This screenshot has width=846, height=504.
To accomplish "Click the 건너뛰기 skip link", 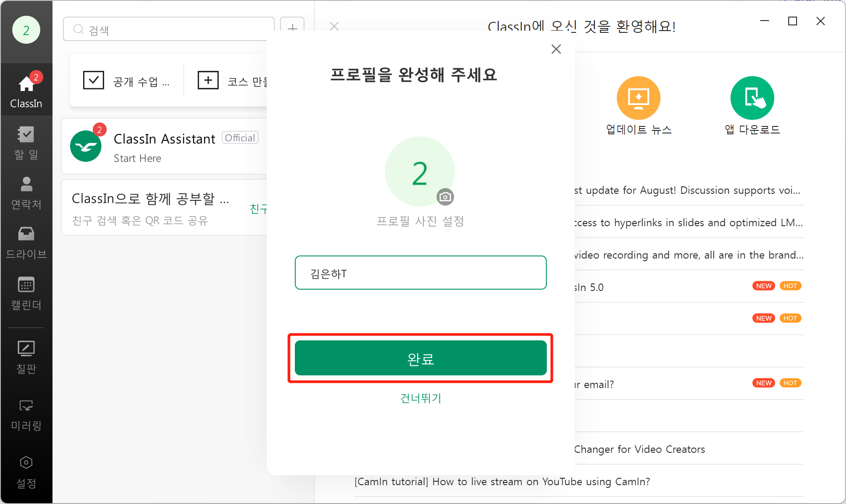I will coord(421,398).
